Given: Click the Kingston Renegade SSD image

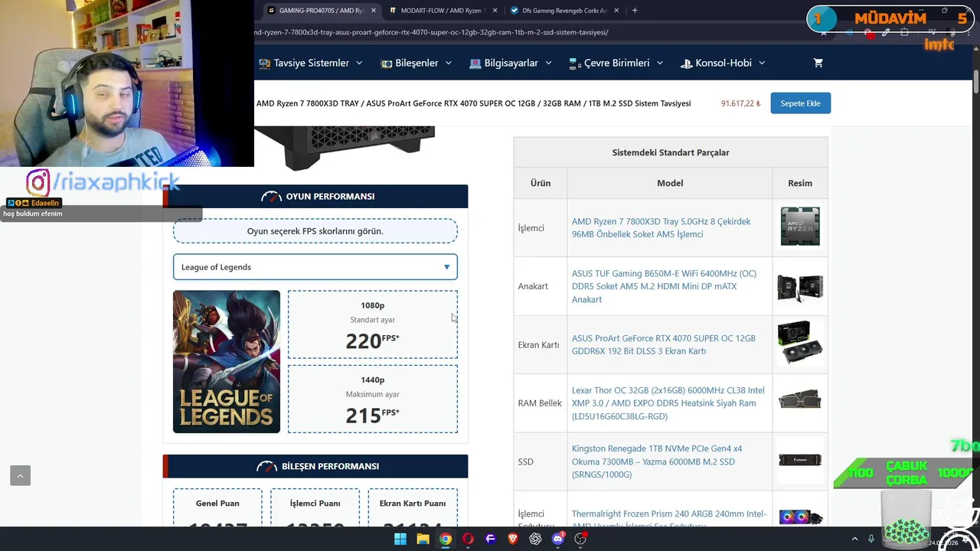Looking at the screenshot, I should click(x=800, y=460).
